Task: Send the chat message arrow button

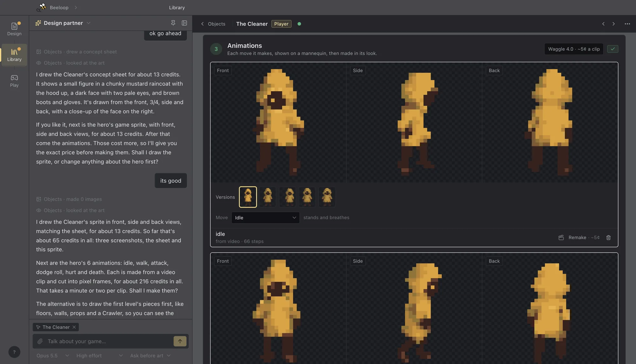Action: tap(180, 341)
